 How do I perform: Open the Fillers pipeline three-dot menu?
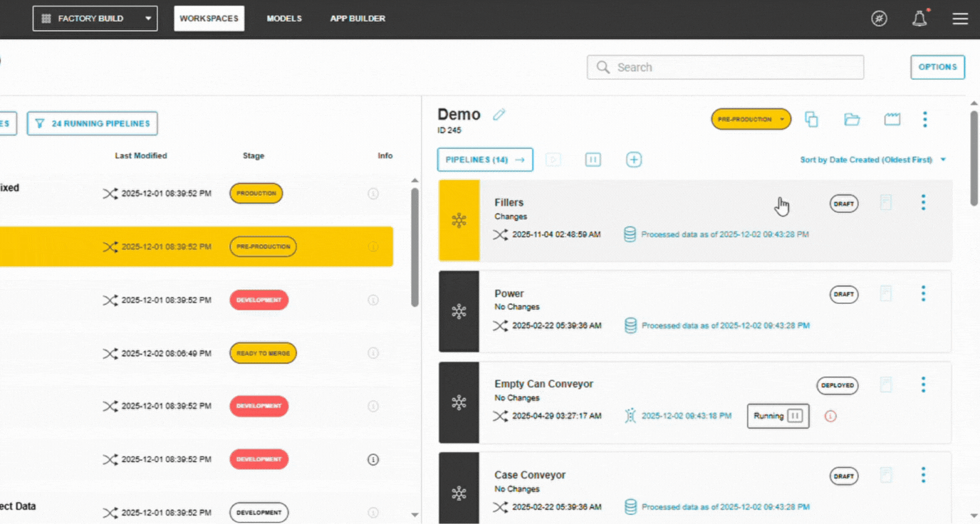(923, 203)
